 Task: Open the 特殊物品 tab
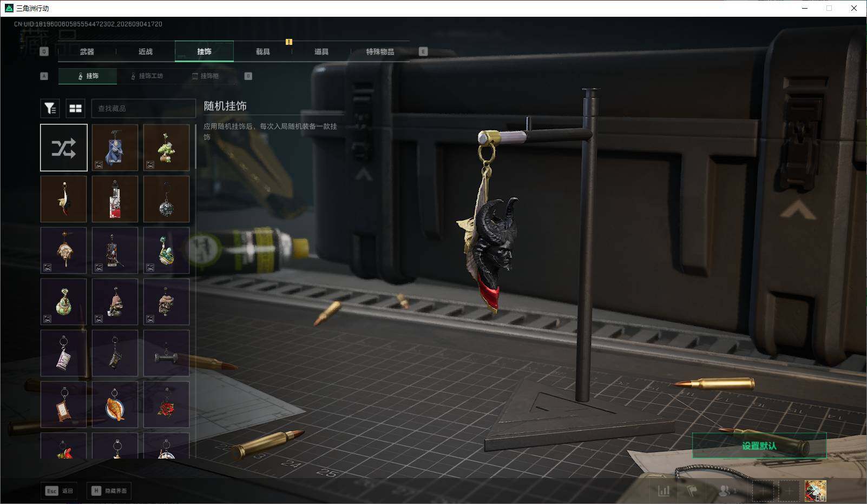(x=380, y=51)
